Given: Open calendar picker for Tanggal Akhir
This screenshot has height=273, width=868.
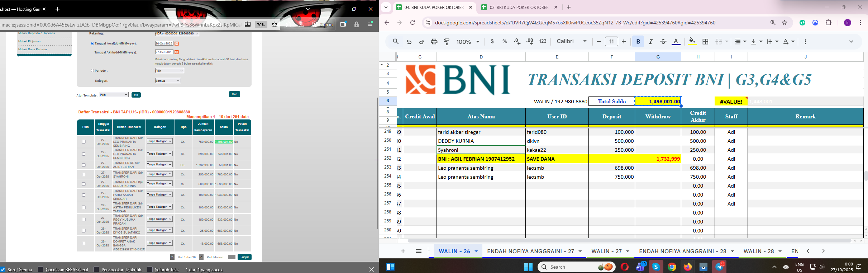Looking at the screenshot, I should [x=177, y=52].
